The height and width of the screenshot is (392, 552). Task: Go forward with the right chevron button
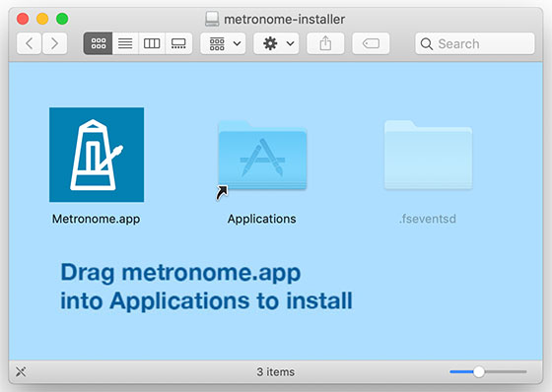coord(54,43)
